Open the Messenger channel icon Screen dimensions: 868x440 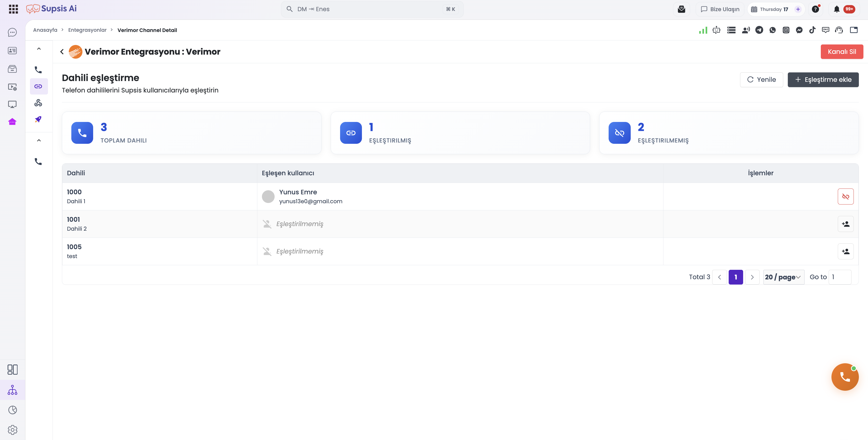click(x=799, y=30)
